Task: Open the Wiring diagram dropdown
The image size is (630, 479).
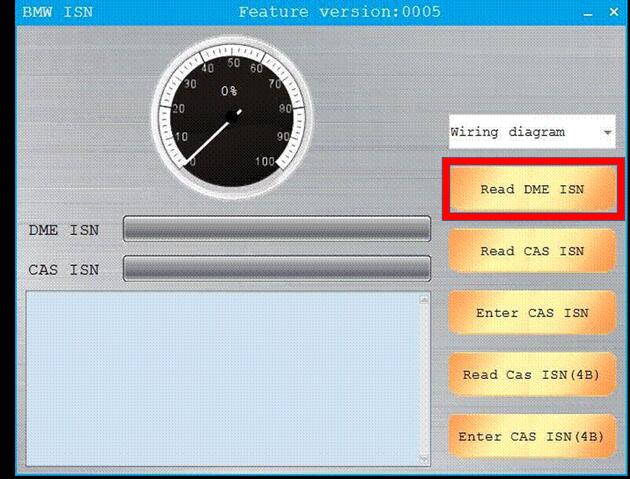Action: point(532,132)
